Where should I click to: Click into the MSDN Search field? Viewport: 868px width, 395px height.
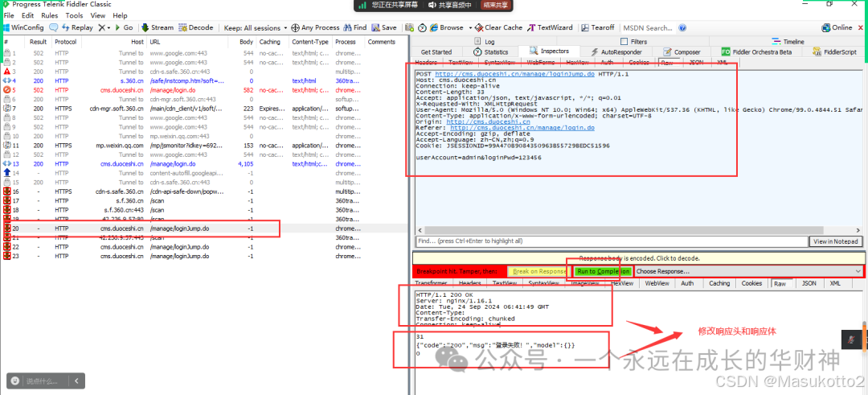(648, 27)
